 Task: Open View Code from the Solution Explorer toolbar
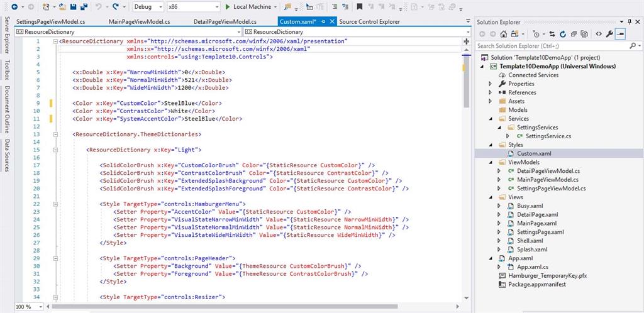coord(599,34)
